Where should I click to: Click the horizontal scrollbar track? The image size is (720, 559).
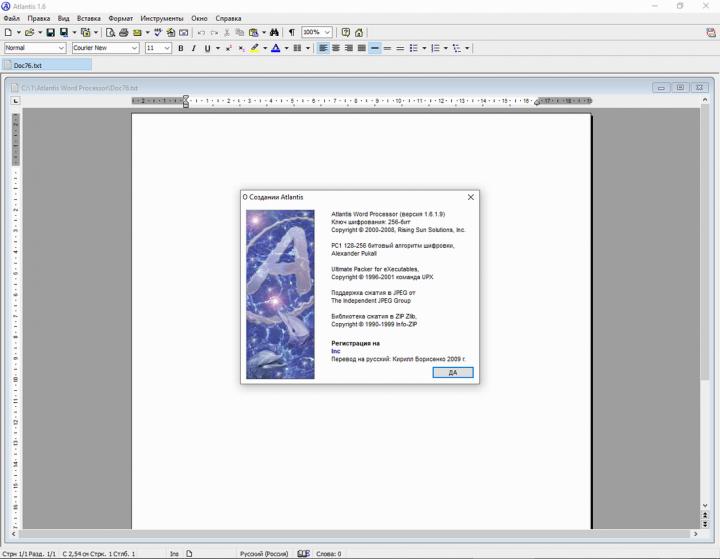(354, 534)
